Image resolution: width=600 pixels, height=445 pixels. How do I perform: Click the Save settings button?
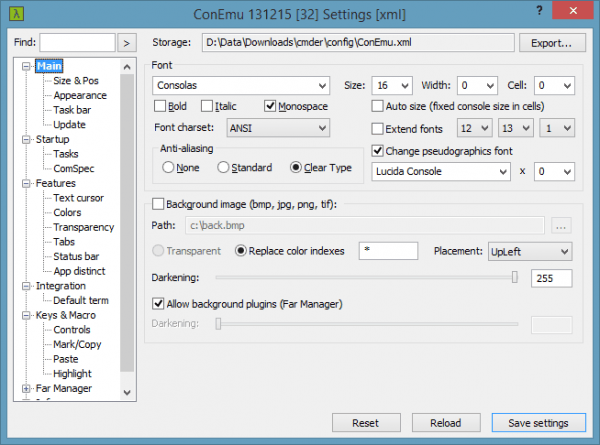click(x=537, y=423)
